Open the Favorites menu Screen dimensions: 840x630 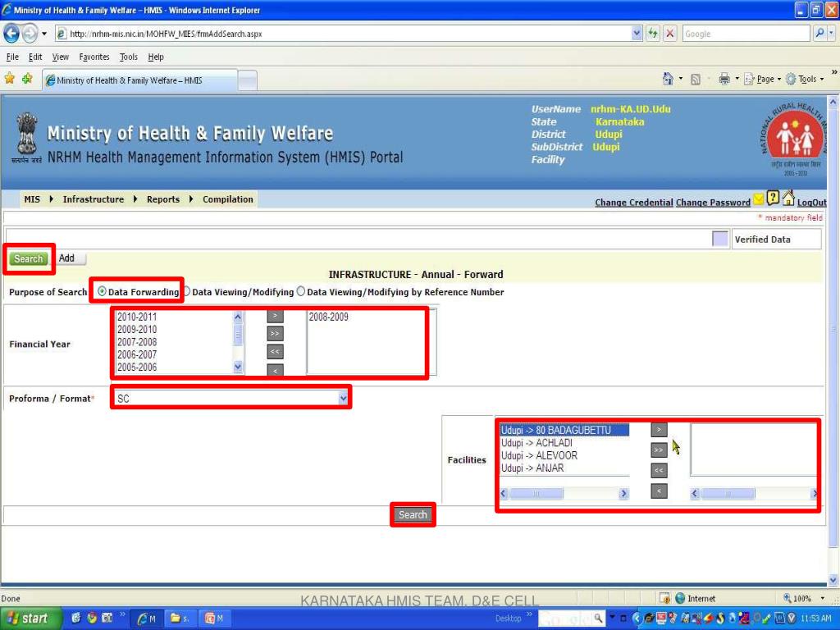point(94,57)
